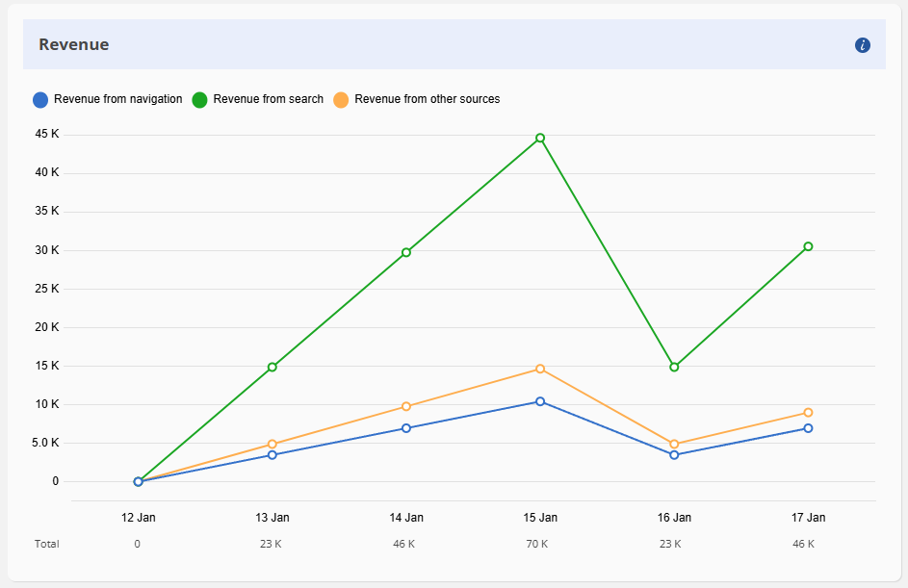Select search revenue point on 13 Jan
The image size is (908, 588).
[272, 367]
